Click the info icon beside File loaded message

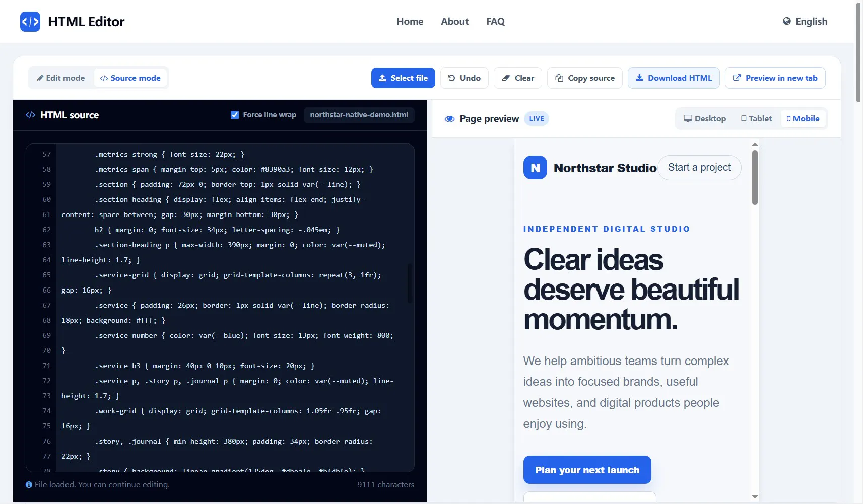tap(29, 485)
